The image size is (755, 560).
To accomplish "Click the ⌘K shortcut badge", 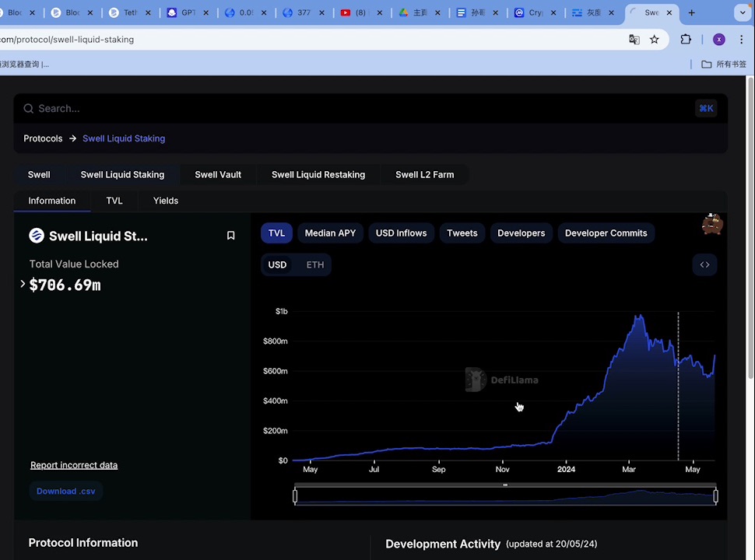I will click(x=706, y=108).
